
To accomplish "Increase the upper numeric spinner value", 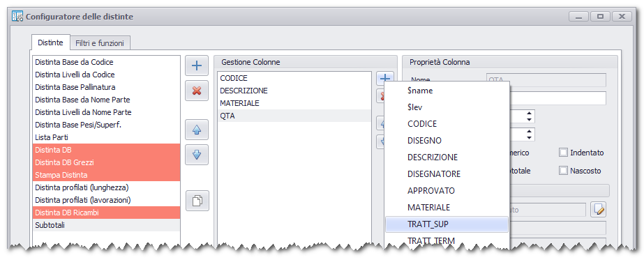I will tap(530, 113).
